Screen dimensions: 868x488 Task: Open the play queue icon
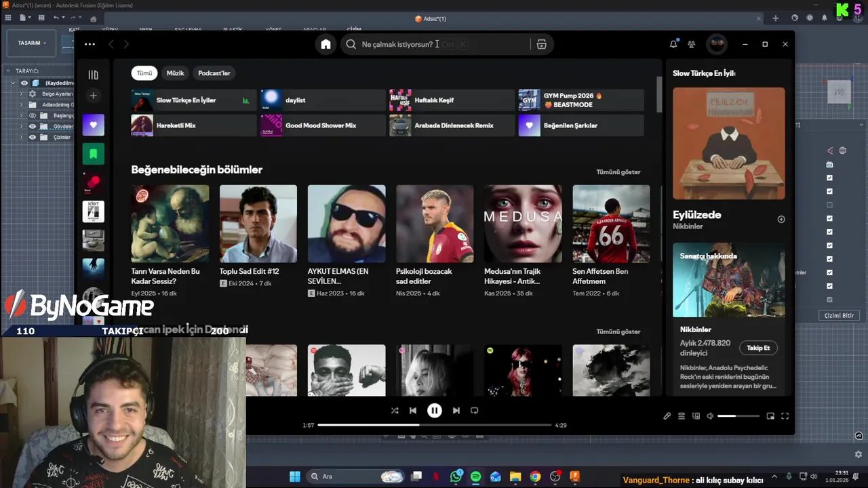pos(682,416)
